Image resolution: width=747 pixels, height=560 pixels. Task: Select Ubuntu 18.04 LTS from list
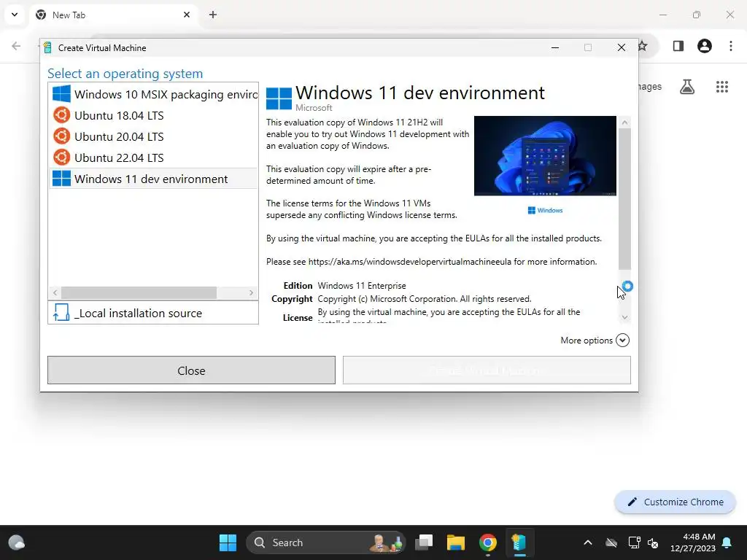click(153, 115)
